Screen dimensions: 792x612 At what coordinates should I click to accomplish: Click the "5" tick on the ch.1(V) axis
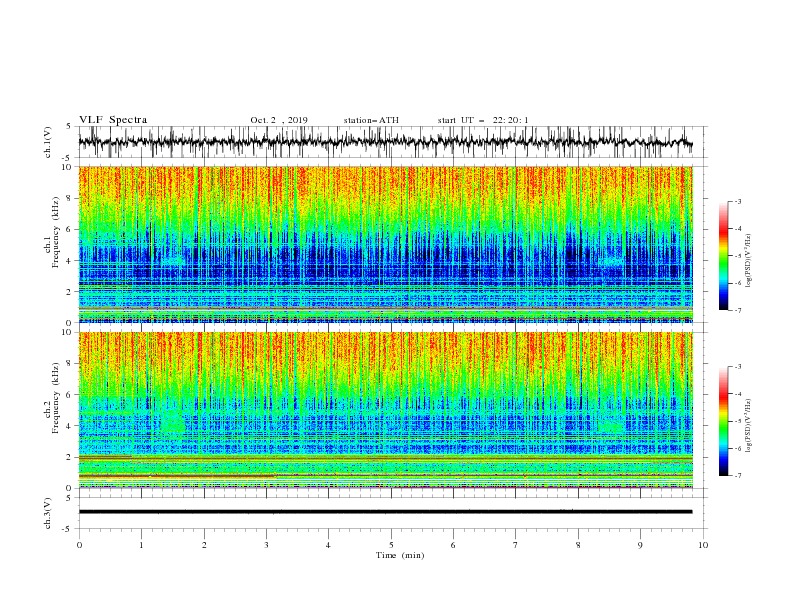tap(69, 126)
